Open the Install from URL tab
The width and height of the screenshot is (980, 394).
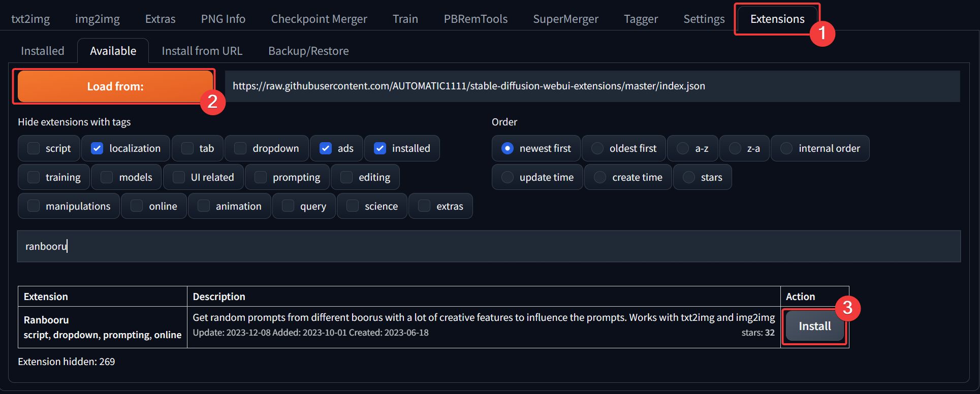202,51
